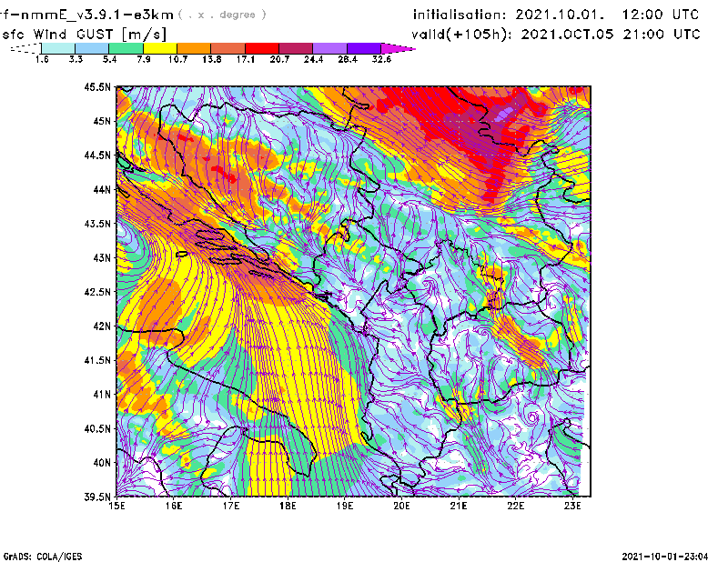
Task: Click the light cyan 1.6–3.3 legend swatch
Action: click(x=58, y=48)
